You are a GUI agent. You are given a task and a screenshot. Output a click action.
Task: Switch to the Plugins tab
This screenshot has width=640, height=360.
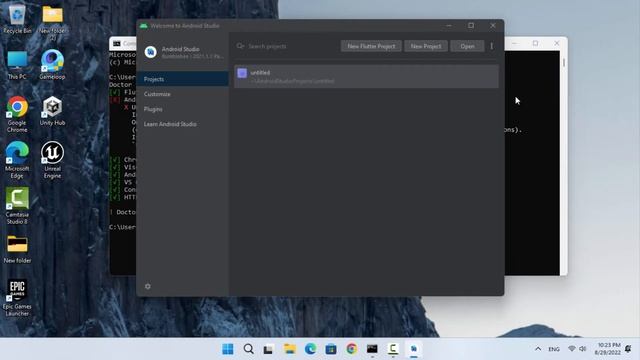click(x=182, y=109)
